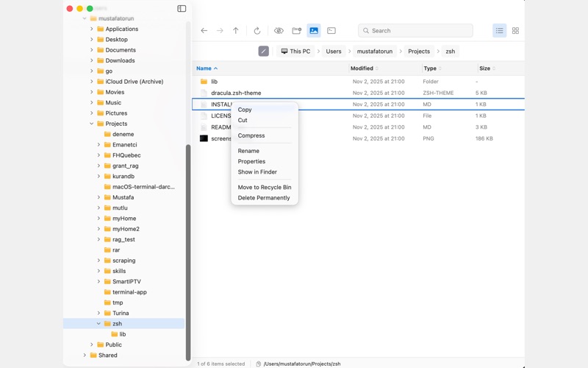
Task: Click the /Users/mustafatorun/Projects/zsh status path
Action: (302, 364)
